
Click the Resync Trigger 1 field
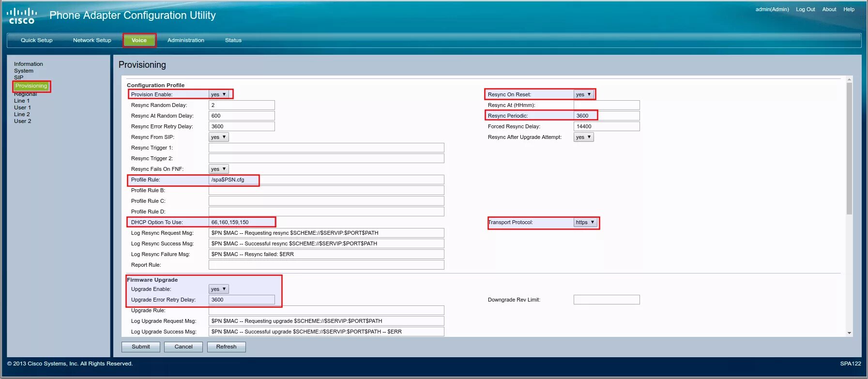(x=326, y=148)
